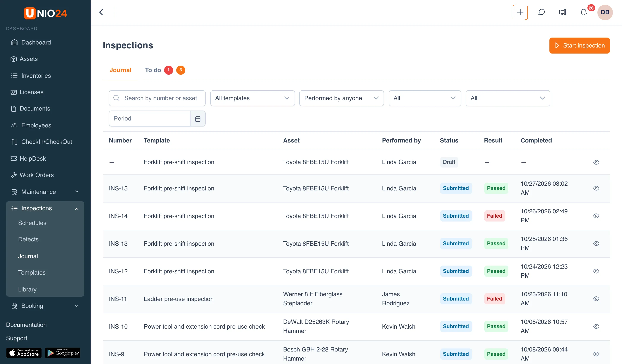Screen dimensions: 622x364
Task: Open Defects under Inspections
Action: [x=28, y=239]
